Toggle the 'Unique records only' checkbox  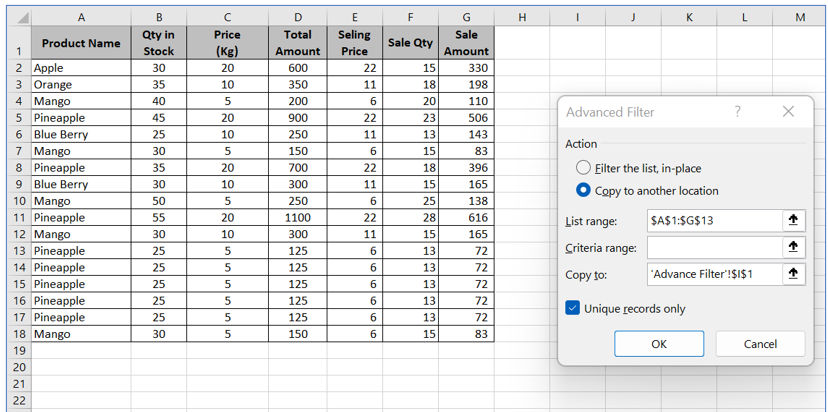(573, 308)
